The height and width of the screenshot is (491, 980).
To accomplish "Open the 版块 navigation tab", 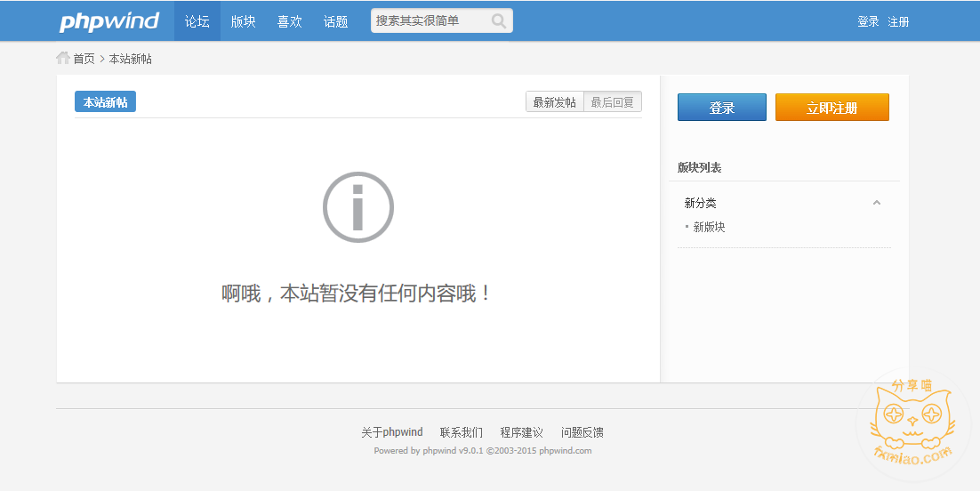I will point(243,21).
